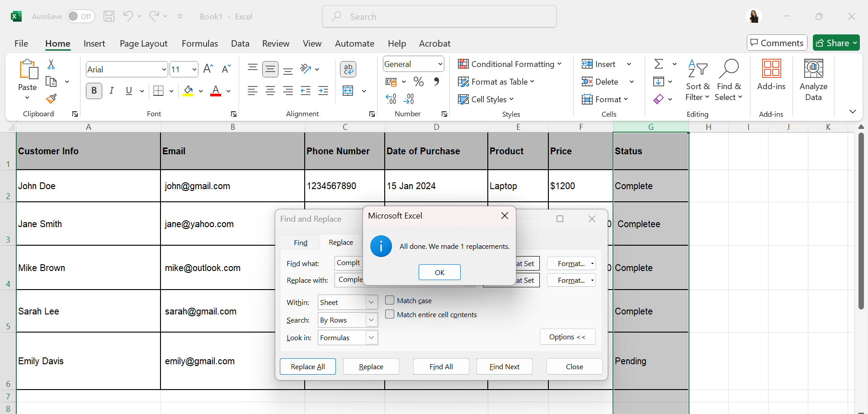Apply the red font color swatch
Screen dimensions: 868x414
[x=216, y=91]
